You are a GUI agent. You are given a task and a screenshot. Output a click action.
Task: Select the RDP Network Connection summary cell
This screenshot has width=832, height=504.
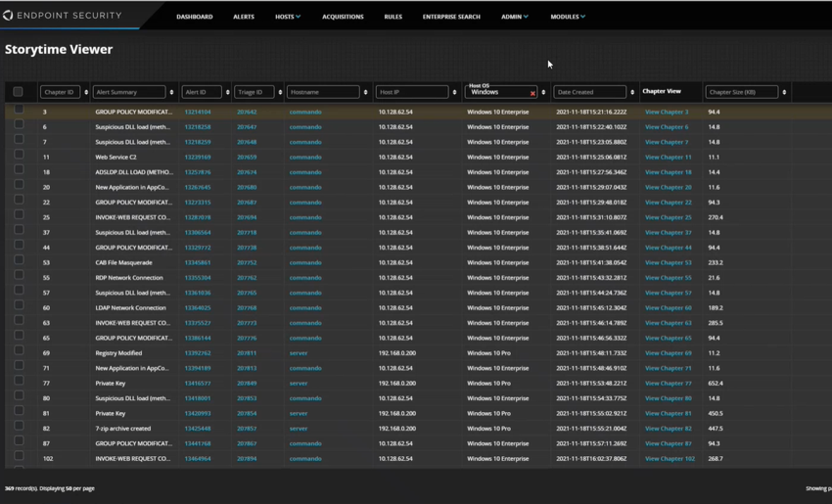(129, 278)
